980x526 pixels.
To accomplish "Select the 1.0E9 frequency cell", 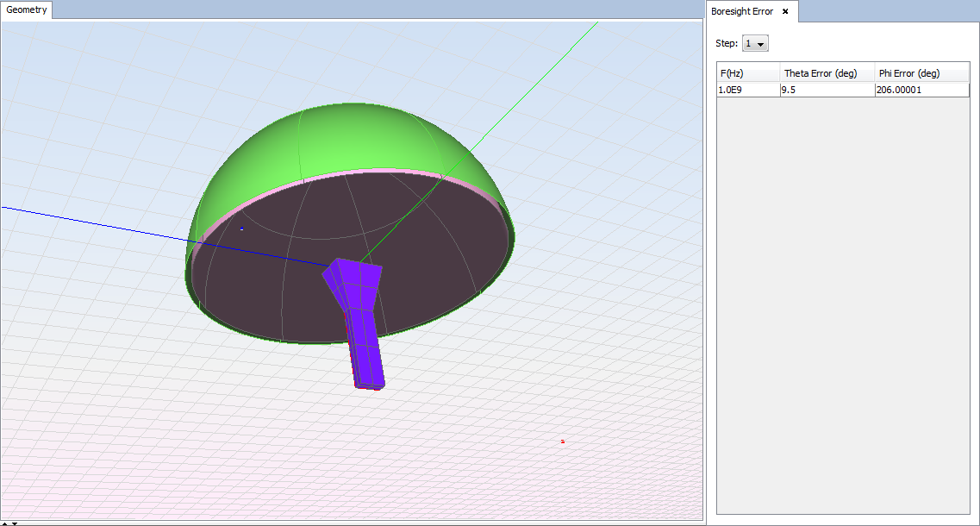I will pyautogui.click(x=747, y=90).
